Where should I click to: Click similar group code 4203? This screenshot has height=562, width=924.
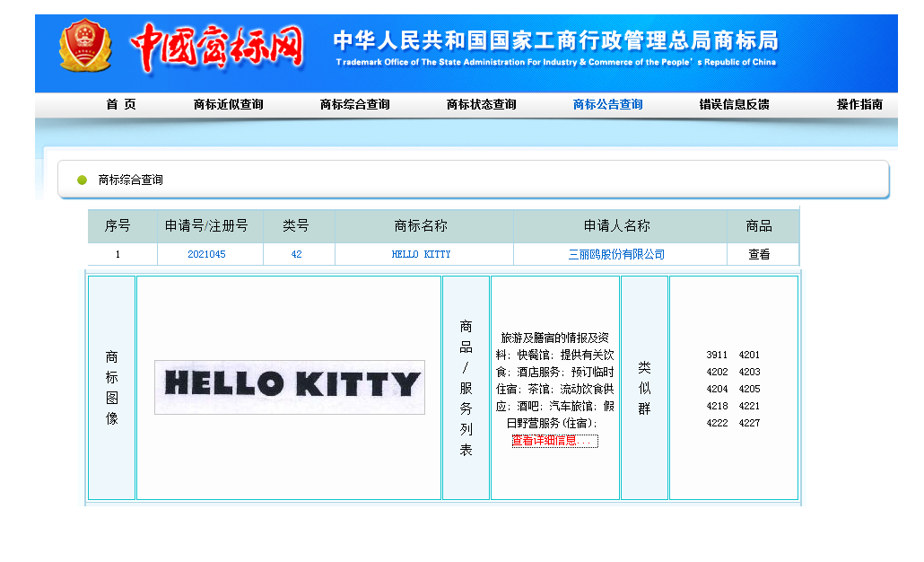tap(749, 372)
